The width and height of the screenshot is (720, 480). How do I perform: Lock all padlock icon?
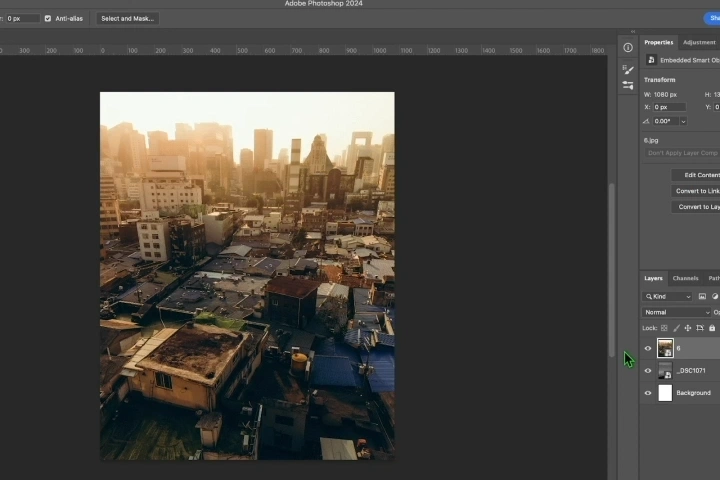(712, 328)
